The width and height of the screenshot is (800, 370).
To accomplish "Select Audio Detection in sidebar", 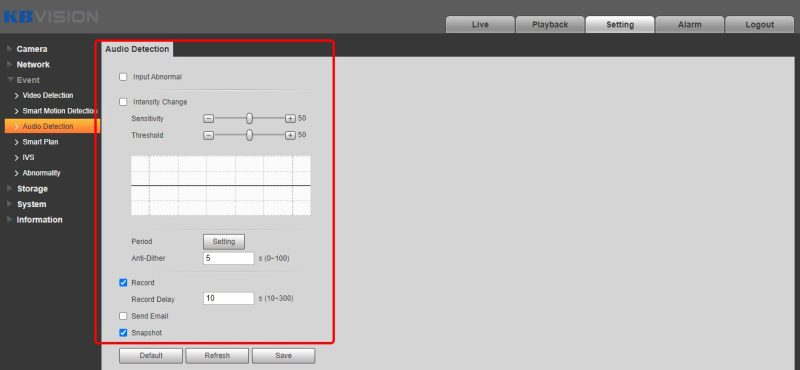I will point(52,126).
